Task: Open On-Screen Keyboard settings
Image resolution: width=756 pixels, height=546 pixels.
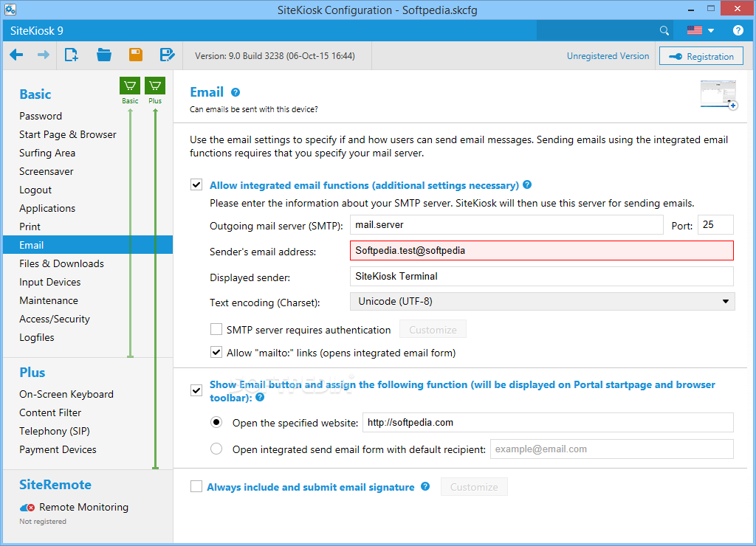Action: [x=66, y=394]
